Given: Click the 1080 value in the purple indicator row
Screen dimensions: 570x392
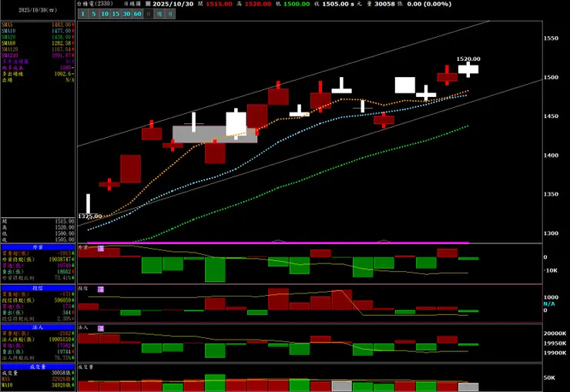Looking at the screenshot, I should [65, 68].
